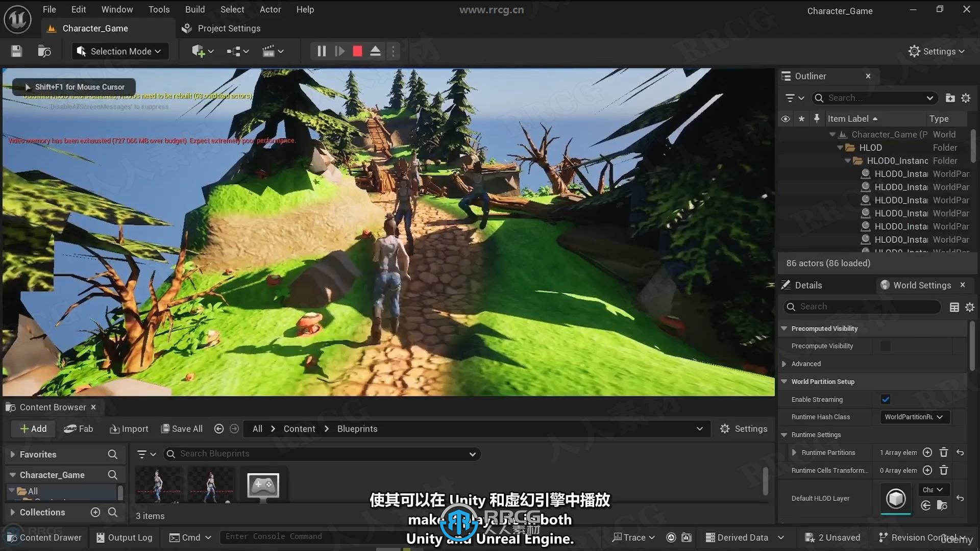Viewport: 980px width, 551px height.
Task: Eject from the player controller
Action: click(375, 51)
